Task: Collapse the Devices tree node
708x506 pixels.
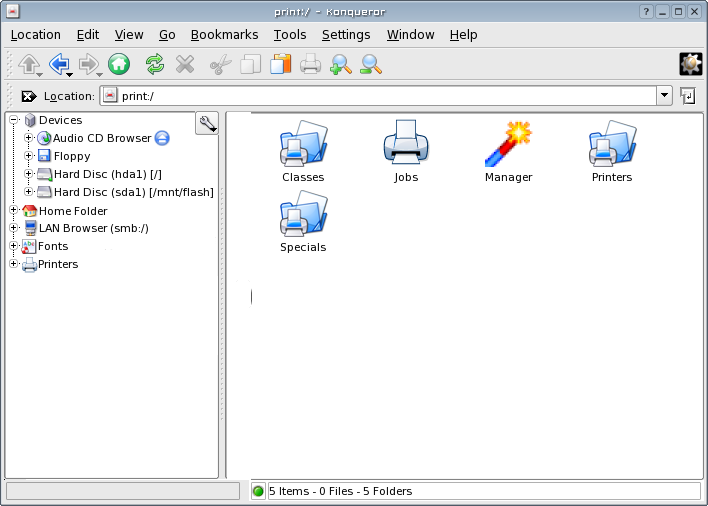Action: pos(14,120)
